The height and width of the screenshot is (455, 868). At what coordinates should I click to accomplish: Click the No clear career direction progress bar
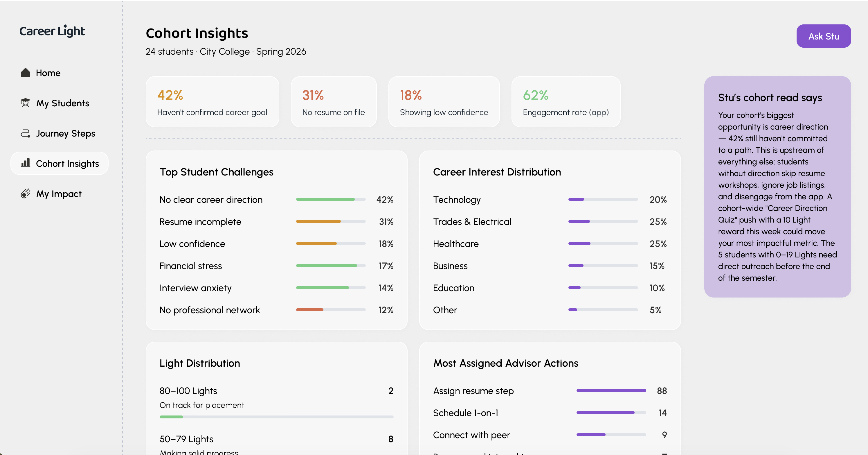tap(331, 199)
